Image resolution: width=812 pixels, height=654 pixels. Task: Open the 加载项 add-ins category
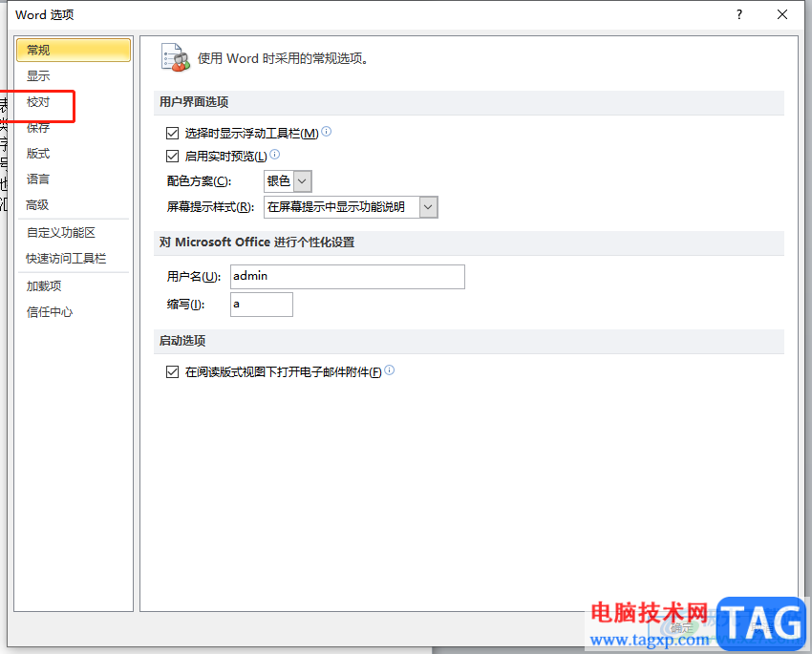pos(44,286)
